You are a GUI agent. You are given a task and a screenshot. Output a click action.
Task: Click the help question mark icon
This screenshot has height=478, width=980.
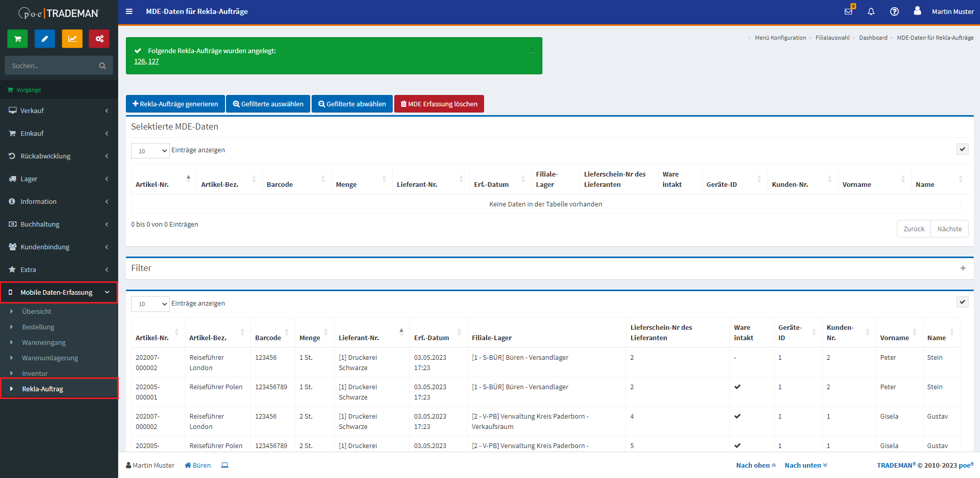coord(894,11)
